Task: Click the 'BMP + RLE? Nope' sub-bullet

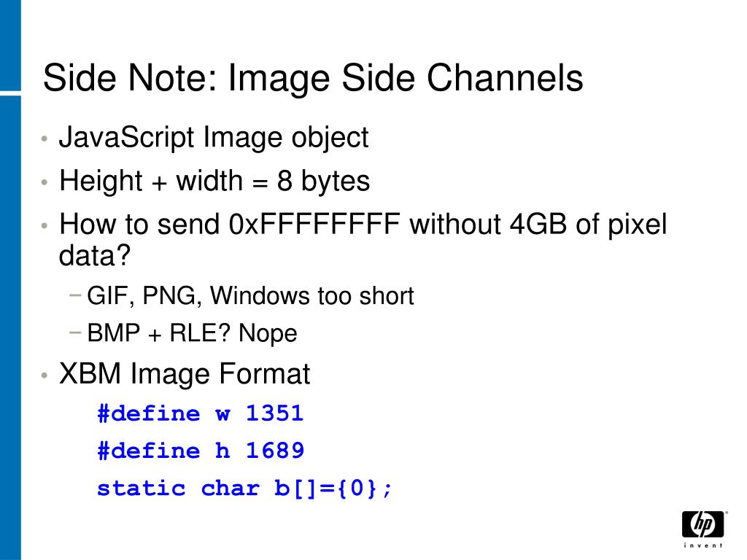Action: (x=192, y=332)
